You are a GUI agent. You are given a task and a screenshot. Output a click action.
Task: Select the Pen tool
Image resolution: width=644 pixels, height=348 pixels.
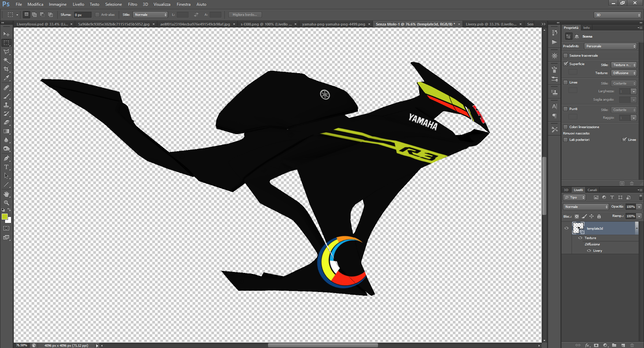(x=6, y=158)
